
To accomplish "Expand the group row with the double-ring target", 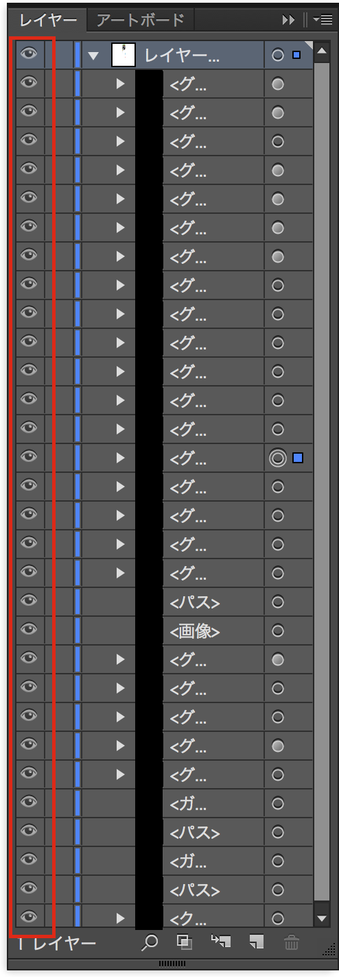I will 121,458.
